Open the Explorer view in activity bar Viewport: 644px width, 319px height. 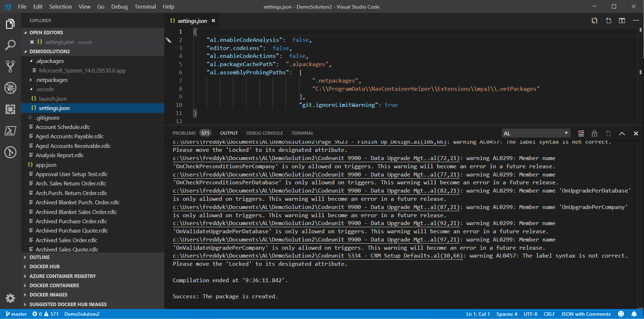point(10,24)
